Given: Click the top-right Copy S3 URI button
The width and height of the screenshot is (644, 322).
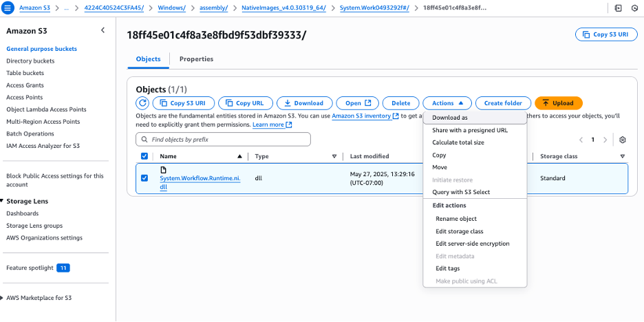Looking at the screenshot, I should point(606,34).
